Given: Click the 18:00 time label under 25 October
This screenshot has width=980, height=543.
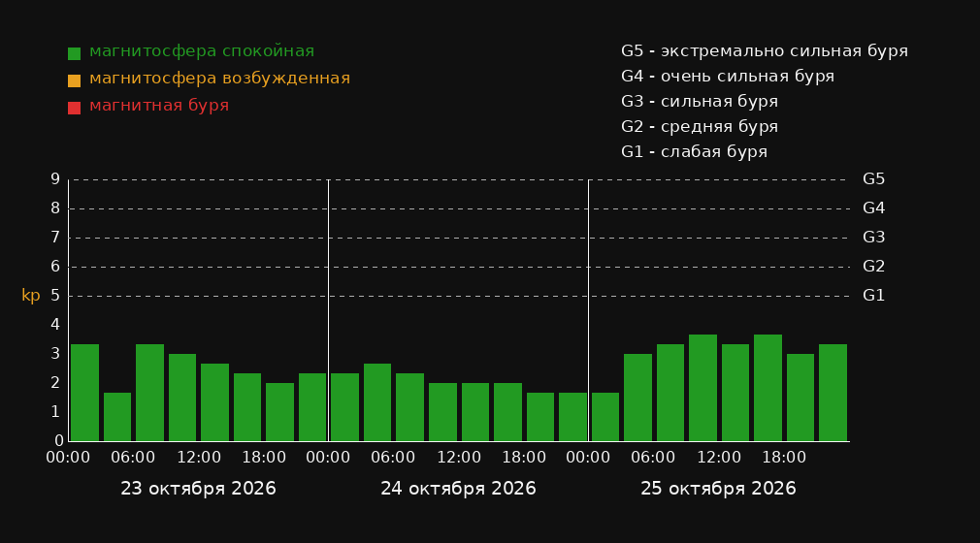Looking at the screenshot, I should tap(784, 458).
